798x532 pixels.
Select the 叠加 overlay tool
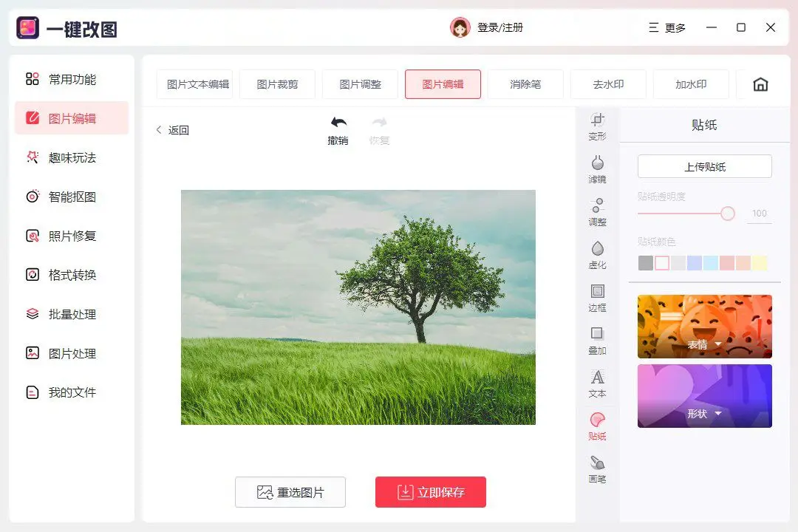click(597, 342)
